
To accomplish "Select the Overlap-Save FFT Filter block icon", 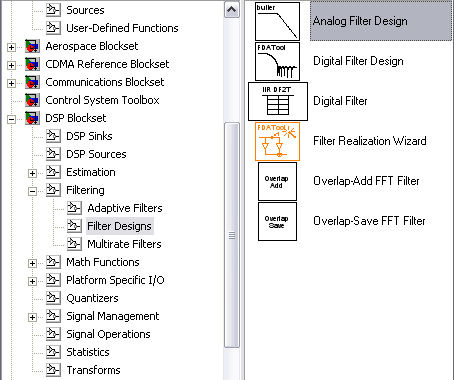I will click(277, 221).
